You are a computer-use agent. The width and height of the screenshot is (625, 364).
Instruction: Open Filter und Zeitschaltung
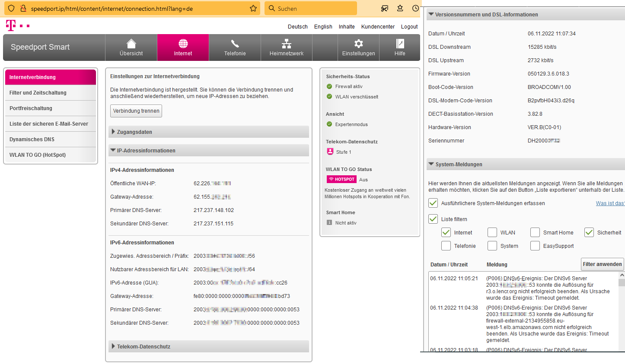pyautogui.click(x=51, y=92)
